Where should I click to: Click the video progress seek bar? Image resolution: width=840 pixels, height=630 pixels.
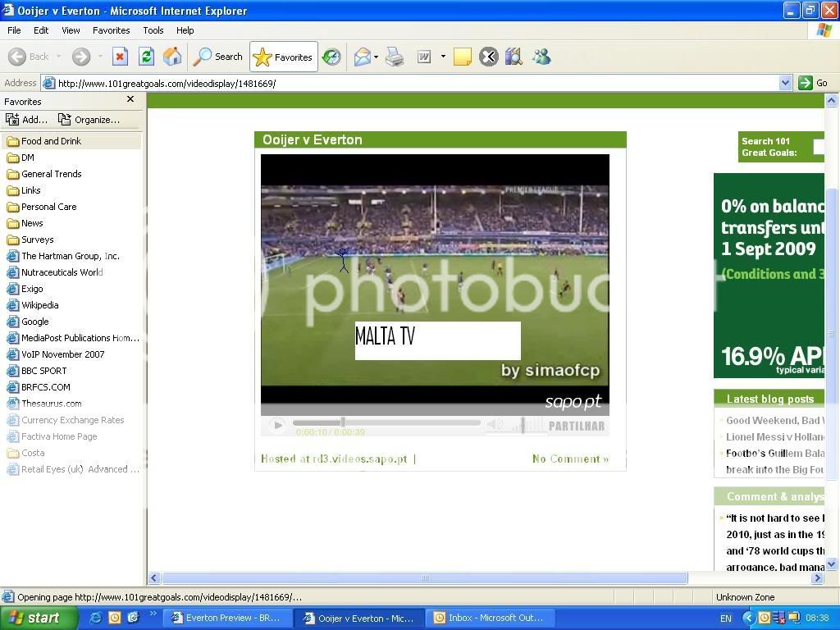(x=386, y=423)
